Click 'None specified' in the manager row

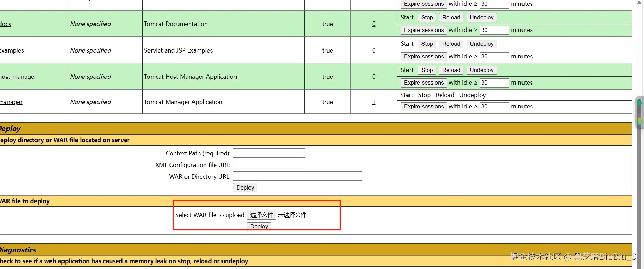click(91, 102)
